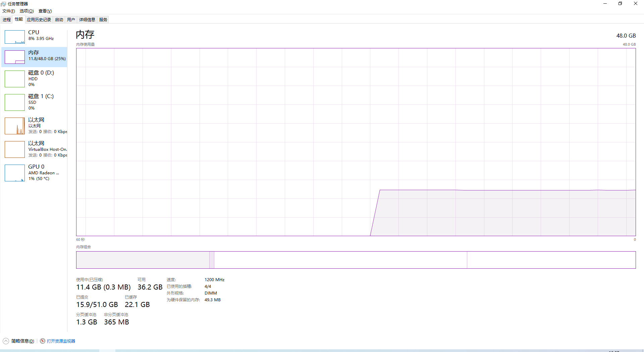The image size is (644, 352).
Task: Click the Task Manager title bar icon
Action: [x=4, y=4]
